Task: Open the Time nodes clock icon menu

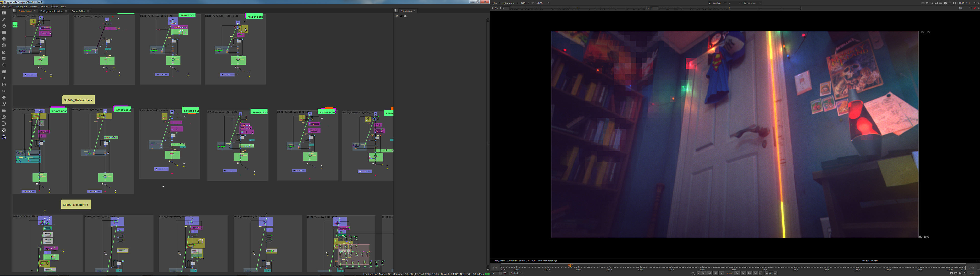Action: (x=4, y=26)
